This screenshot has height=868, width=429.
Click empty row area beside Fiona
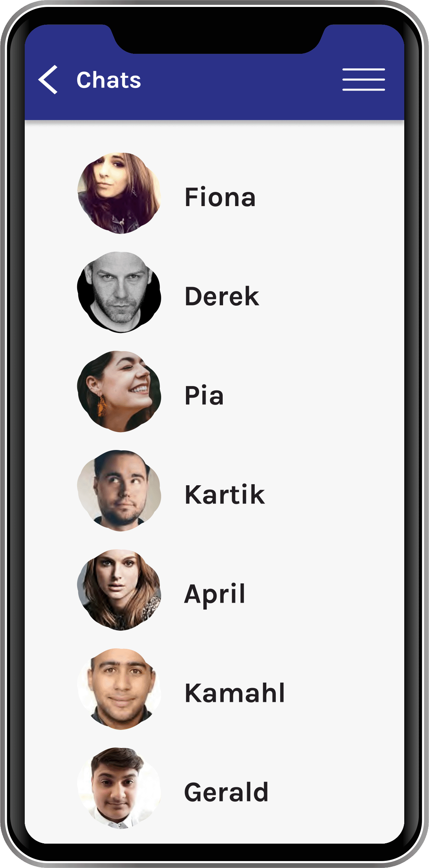tap(327, 197)
